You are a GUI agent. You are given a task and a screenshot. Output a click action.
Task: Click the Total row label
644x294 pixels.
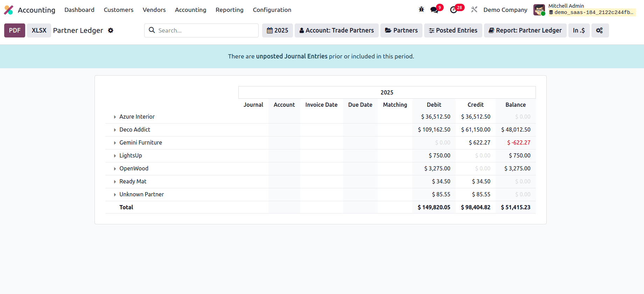point(126,207)
